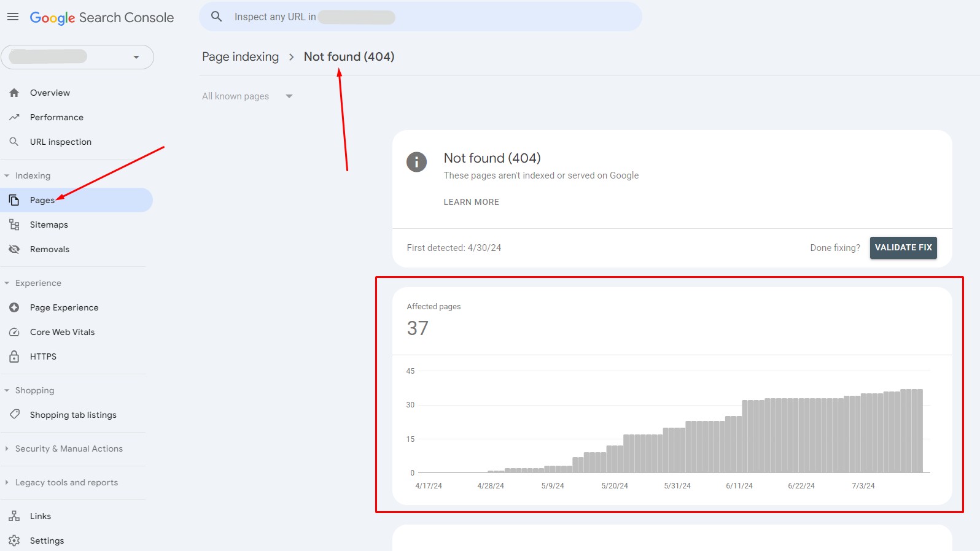Open the property selector dropdown
Screen dimensions: 980x551
77,57
